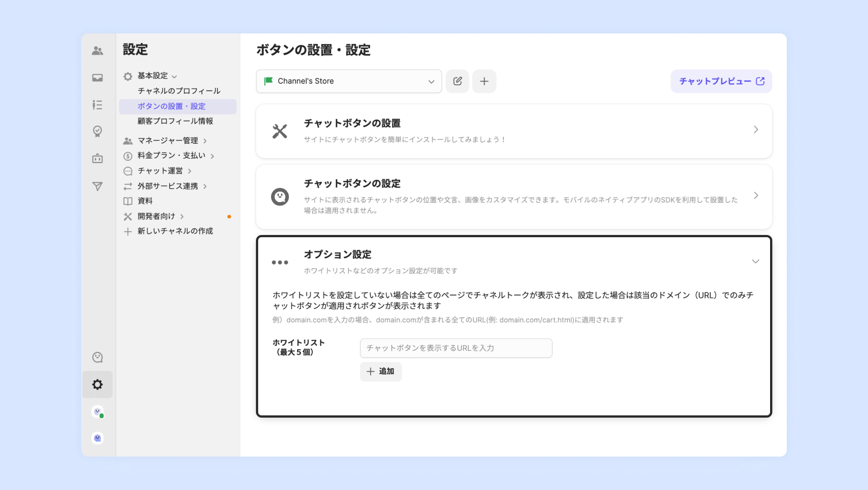Click the plus icon beside 新しいチャネルの作成

(128, 232)
